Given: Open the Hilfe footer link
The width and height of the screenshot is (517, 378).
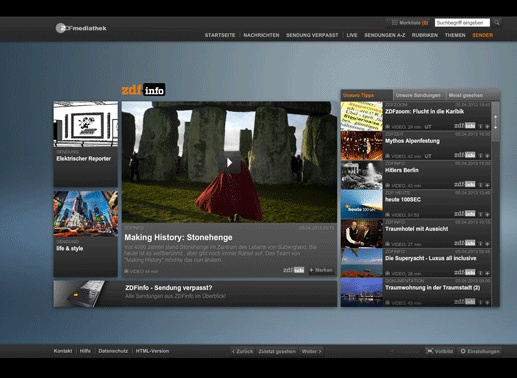Looking at the screenshot, I should [x=85, y=351].
